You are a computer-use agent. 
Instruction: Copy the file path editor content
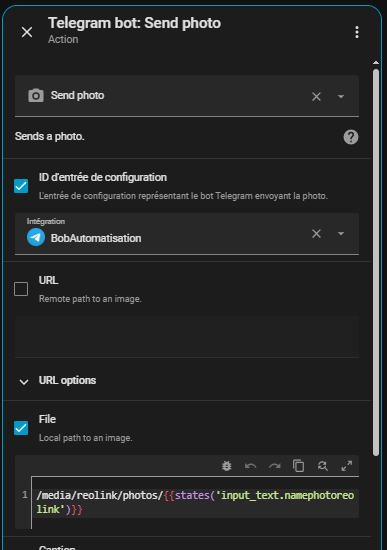pyautogui.click(x=299, y=466)
